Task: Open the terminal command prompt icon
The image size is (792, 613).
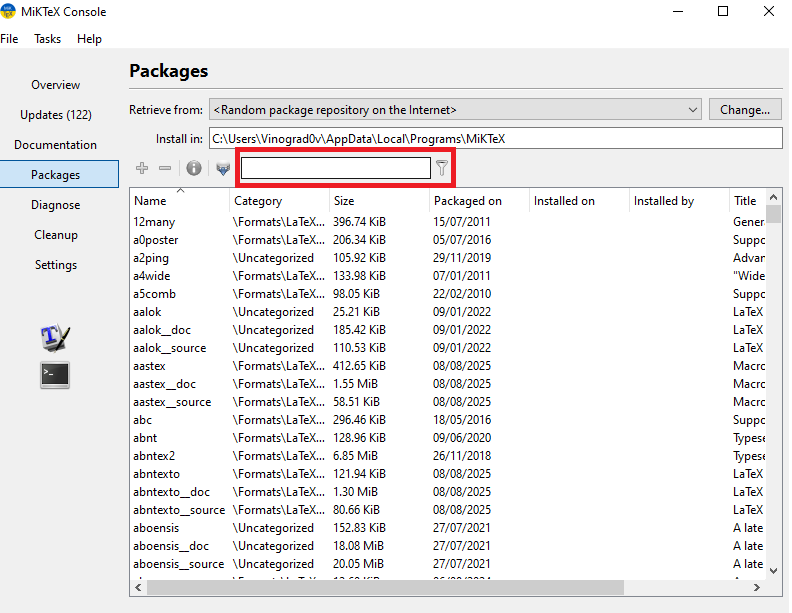Action: tap(55, 375)
